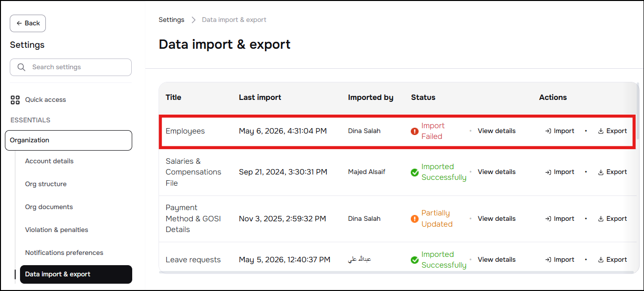The width and height of the screenshot is (644, 291).
Task: Click the Search settings input field
Action: pyautogui.click(x=71, y=67)
